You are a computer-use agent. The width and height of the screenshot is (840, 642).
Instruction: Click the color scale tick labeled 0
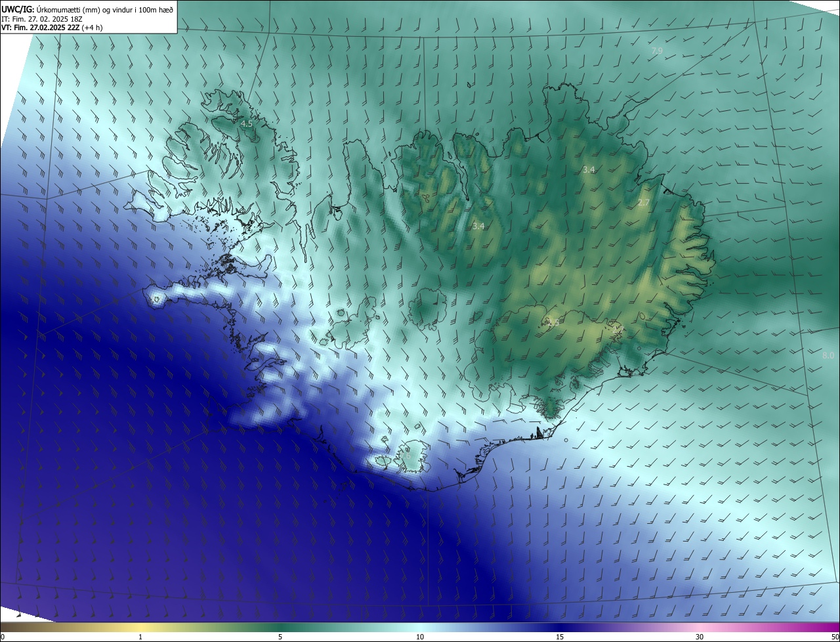point(3,637)
